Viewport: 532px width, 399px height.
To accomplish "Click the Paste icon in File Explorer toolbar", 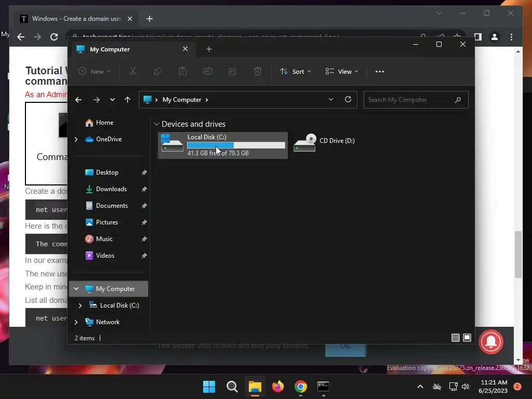I will [x=182, y=71].
